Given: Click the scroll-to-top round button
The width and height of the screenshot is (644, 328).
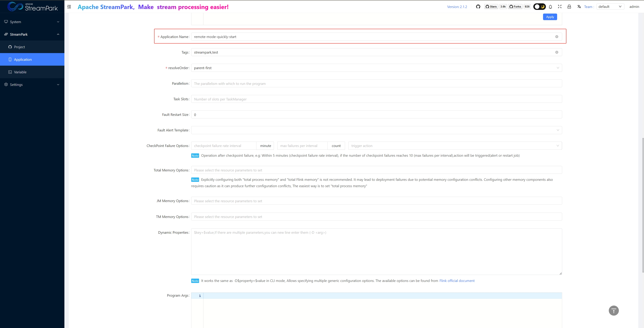Looking at the screenshot, I should 613,311.
